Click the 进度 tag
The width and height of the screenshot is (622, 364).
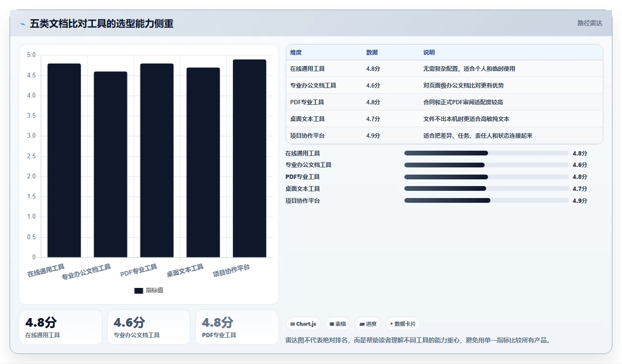[368, 324]
